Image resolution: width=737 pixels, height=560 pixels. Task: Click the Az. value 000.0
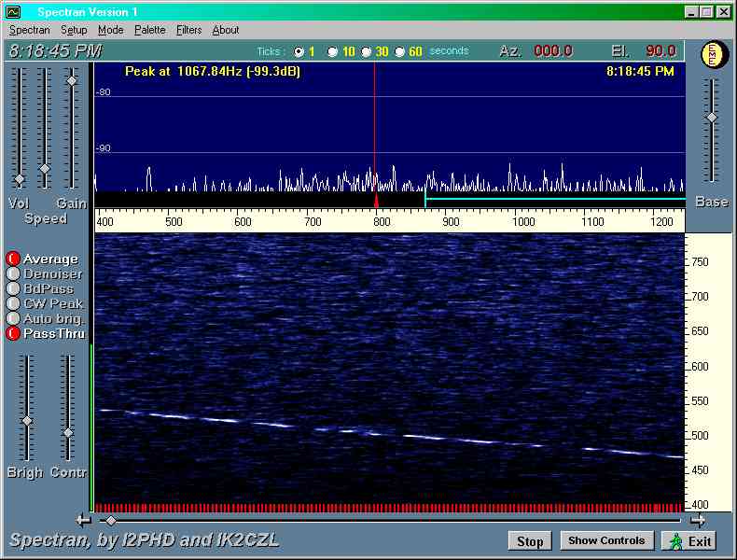click(553, 50)
